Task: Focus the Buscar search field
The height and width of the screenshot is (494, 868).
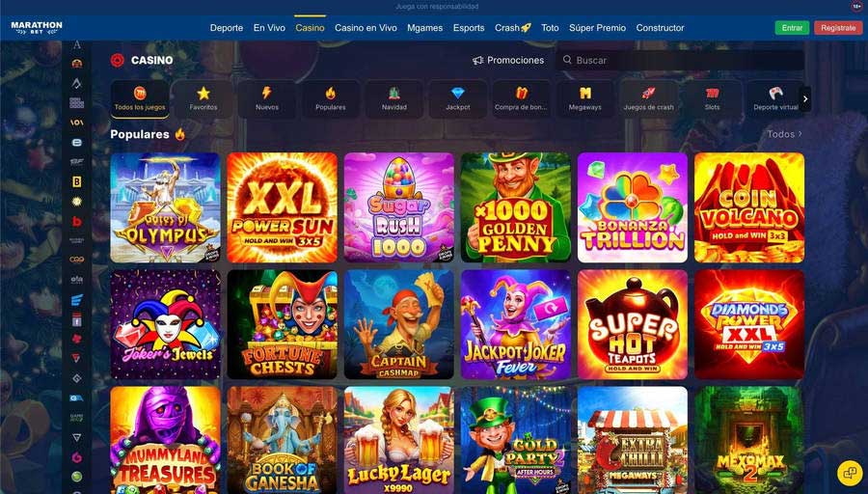Action: (x=680, y=60)
